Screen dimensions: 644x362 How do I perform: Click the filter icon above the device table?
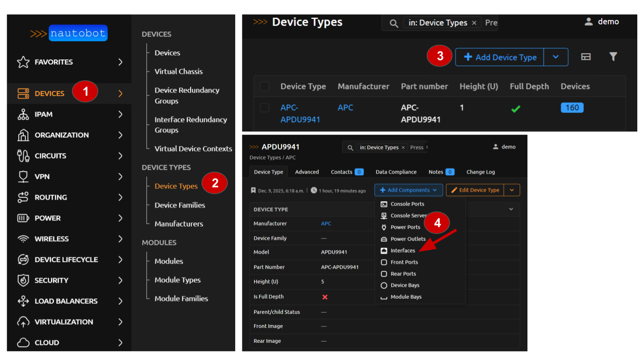[613, 57]
